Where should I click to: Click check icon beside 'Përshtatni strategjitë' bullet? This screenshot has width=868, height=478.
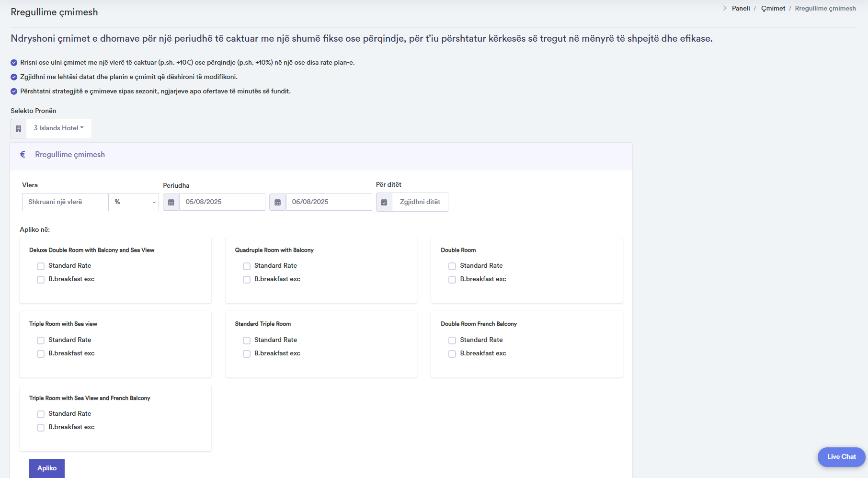(14, 91)
